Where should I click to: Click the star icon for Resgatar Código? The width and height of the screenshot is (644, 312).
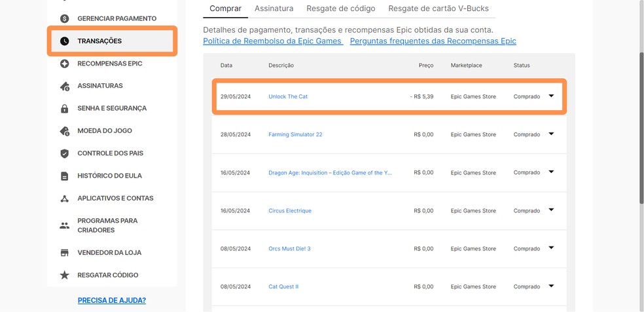click(x=64, y=275)
